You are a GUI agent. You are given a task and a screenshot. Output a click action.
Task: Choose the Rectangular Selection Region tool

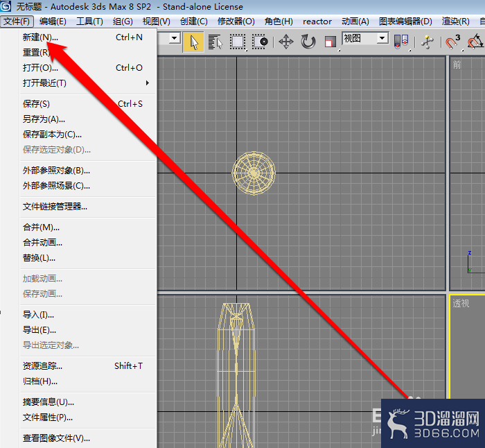click(x=238, y=42)
